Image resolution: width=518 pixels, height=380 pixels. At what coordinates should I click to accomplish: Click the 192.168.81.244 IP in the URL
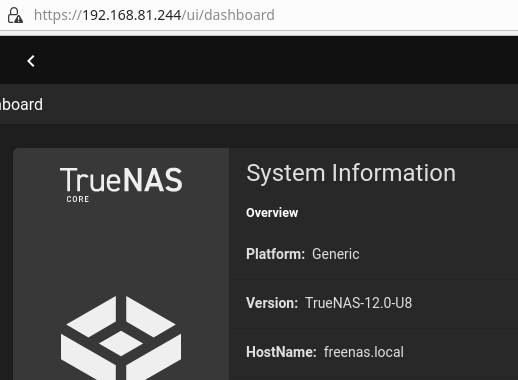(132, 15)
